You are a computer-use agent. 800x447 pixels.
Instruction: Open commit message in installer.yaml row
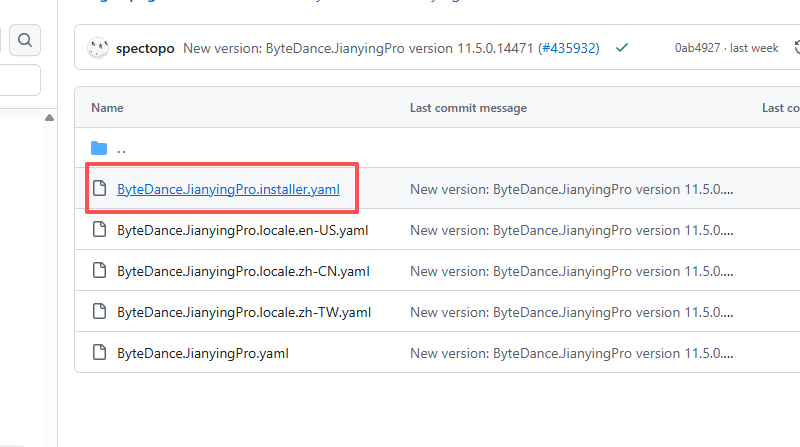pos(571,189)
